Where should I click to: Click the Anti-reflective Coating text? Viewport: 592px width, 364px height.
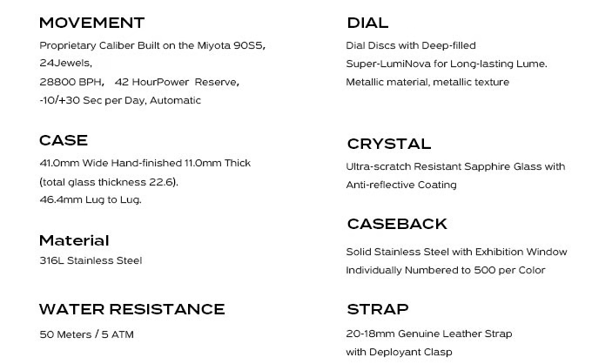click(x=401, y=185)
